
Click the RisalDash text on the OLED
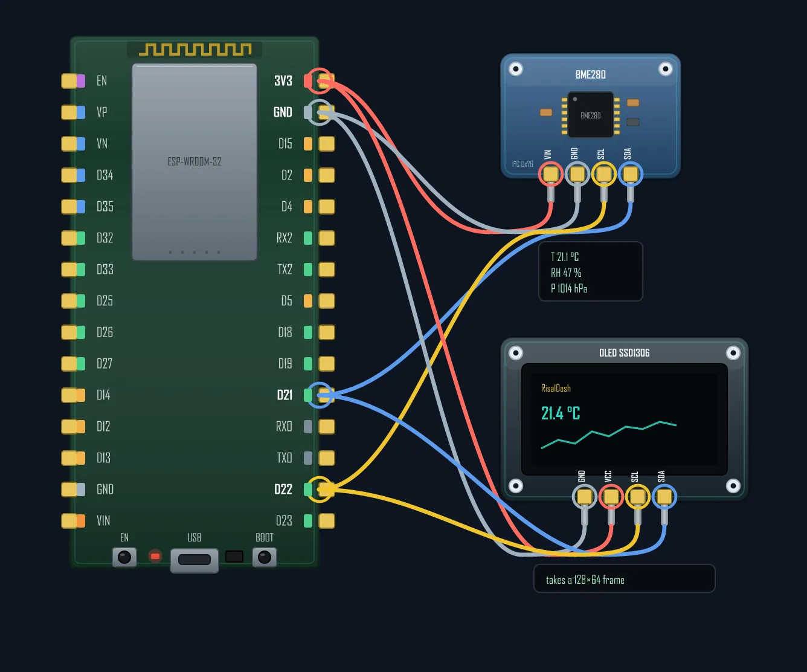556,389
